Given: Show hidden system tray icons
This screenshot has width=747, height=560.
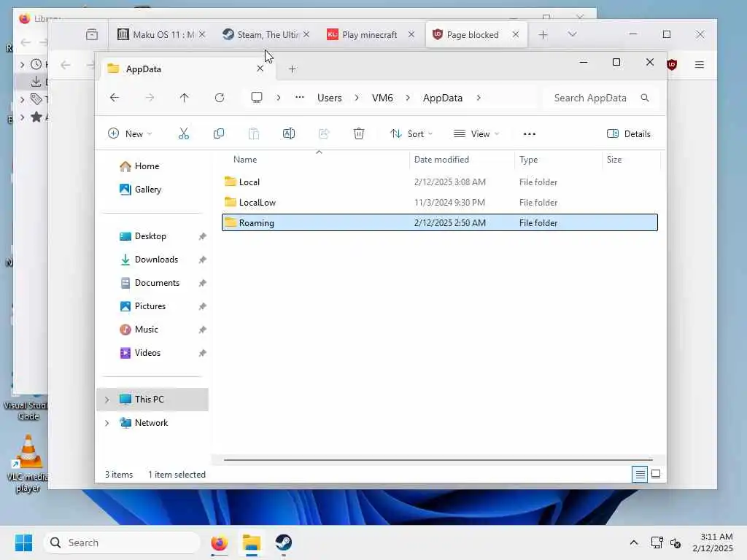Looking at the screenshot, I should tap(634, 542).
